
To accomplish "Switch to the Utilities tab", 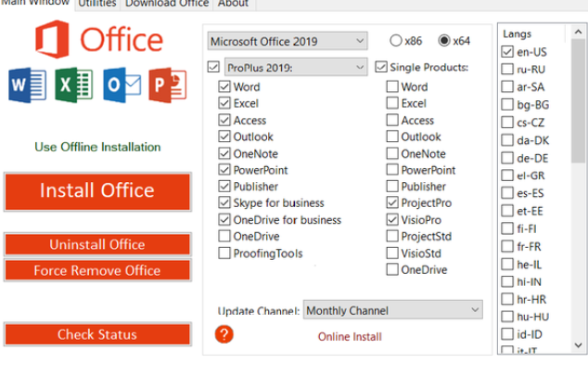I will [97, 4].
